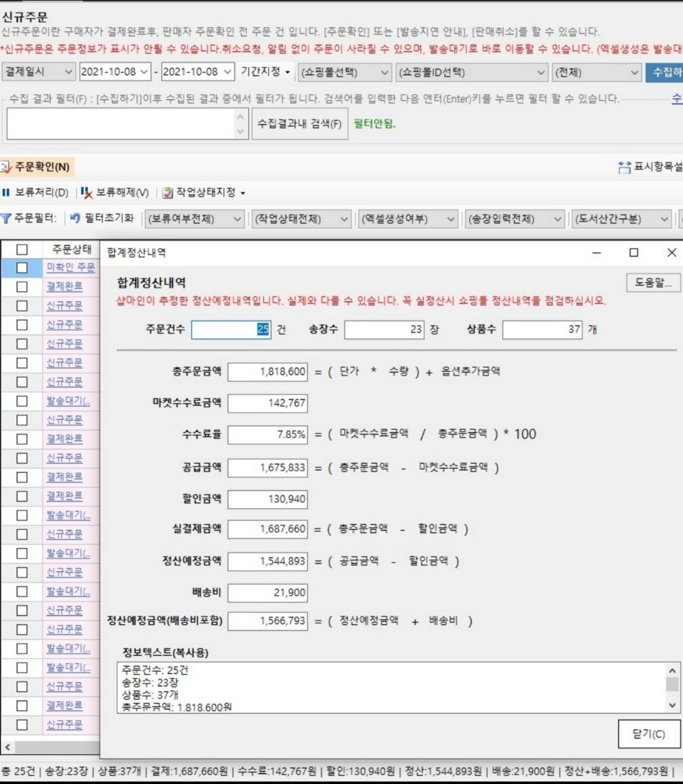This screenshot has height=784, width=683.
Task: Click the 미확인 주문 link
Action: 70,268
